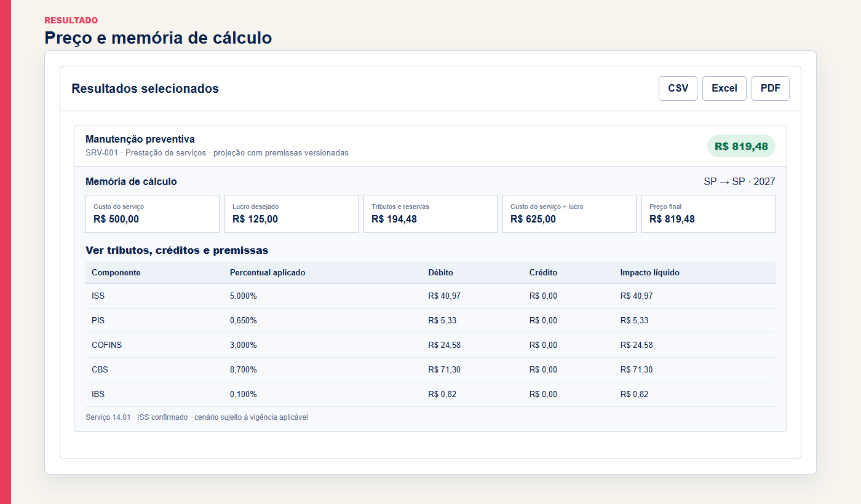Click the "Débito" column header
Image resolution: width=861 pixels, height=504 pixels.
441,273
